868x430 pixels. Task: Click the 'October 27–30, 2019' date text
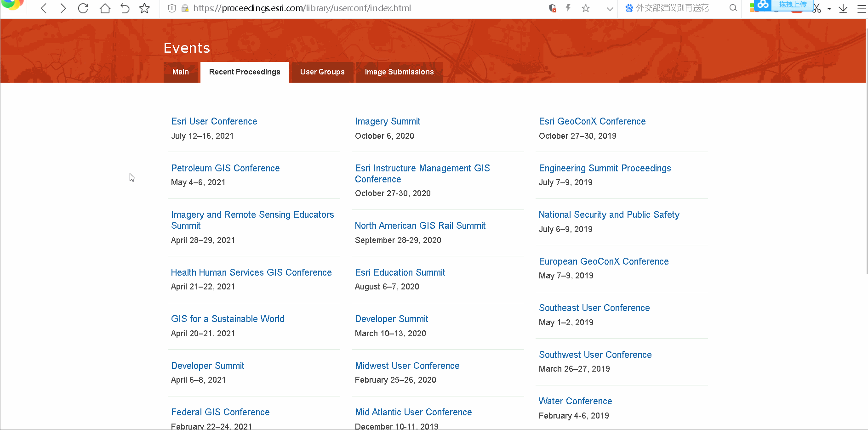[x=577, y=136]
